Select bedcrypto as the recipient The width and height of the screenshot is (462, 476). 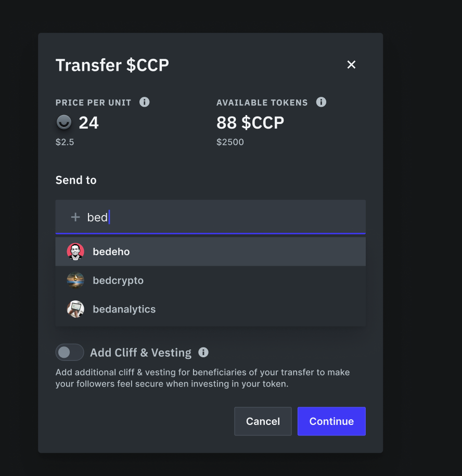(x=118, y=280)
